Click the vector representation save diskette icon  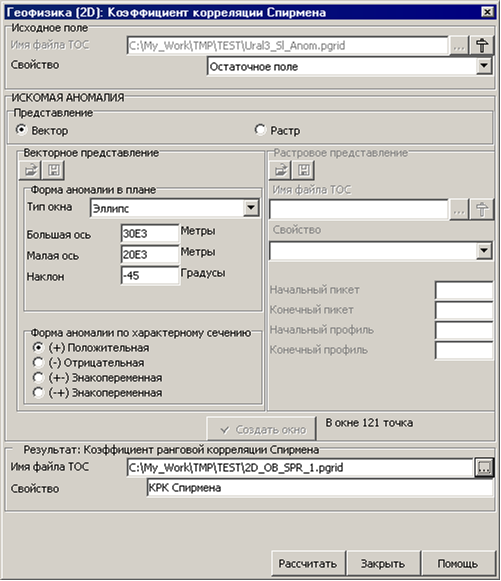[54, 170]
